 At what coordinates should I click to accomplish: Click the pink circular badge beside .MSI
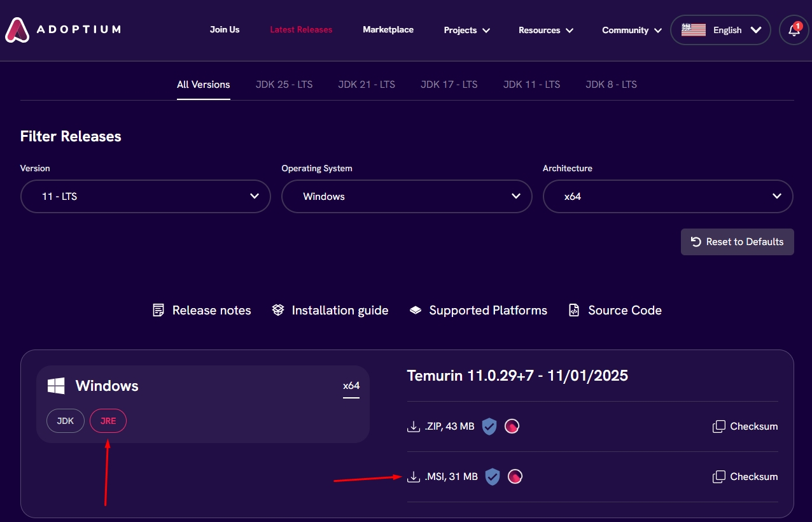click(x=515, y=477)
